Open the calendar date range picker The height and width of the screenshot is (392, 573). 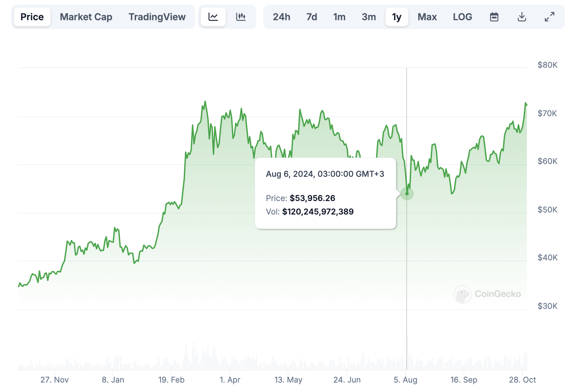coord(494,17)
